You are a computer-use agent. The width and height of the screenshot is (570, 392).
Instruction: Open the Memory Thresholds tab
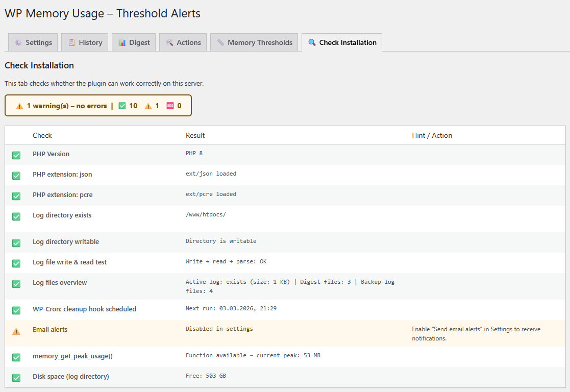click(x=254, y=42)
